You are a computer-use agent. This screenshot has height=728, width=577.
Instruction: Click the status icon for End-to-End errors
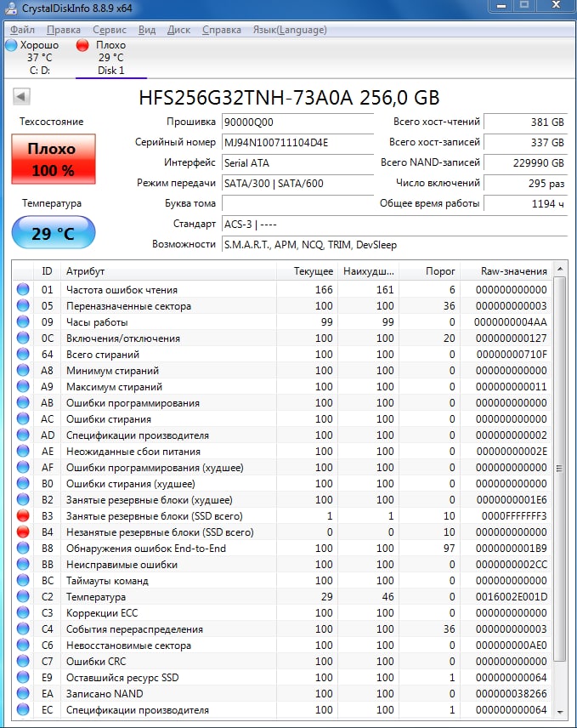pyautogui.click(x=23, y=549)
